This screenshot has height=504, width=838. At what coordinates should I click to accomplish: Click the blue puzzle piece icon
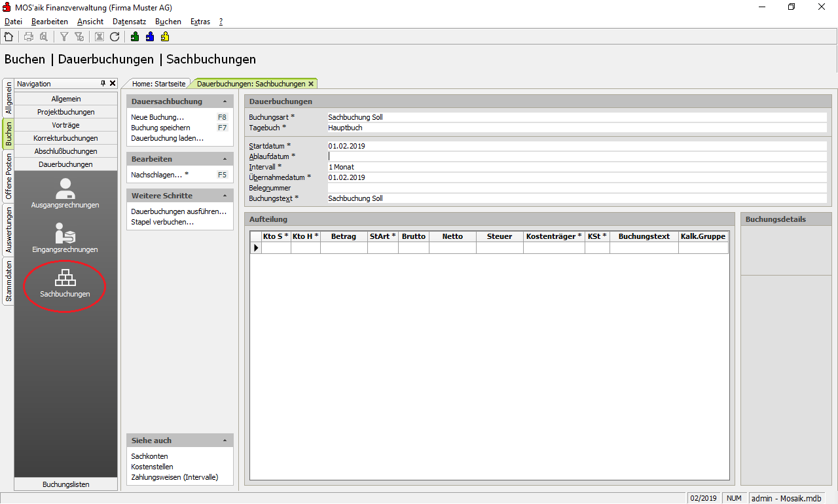150,37
